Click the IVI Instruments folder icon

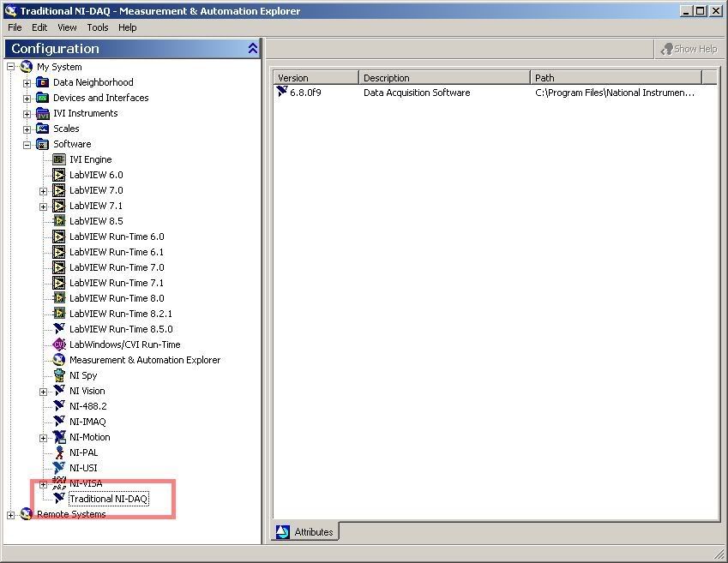click(43, 113)
